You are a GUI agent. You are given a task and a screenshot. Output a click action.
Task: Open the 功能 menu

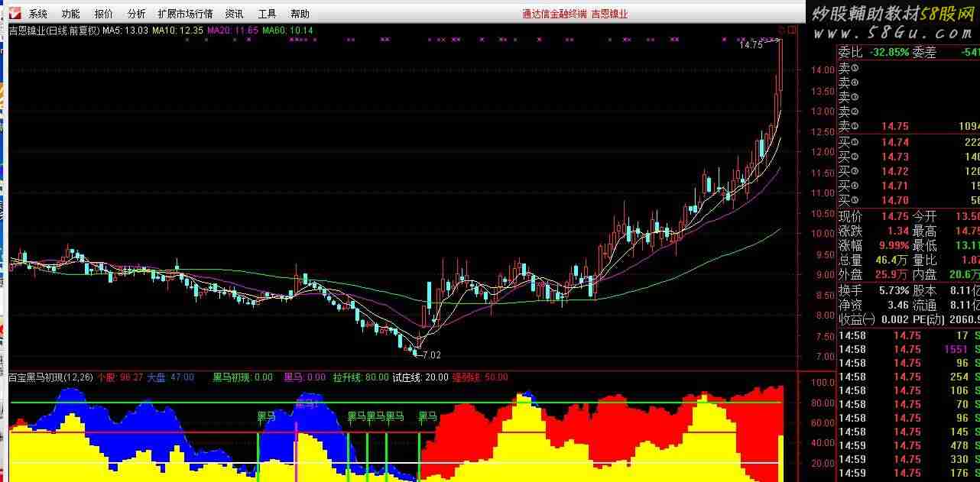pyautogui.click(x=70, y=14)
